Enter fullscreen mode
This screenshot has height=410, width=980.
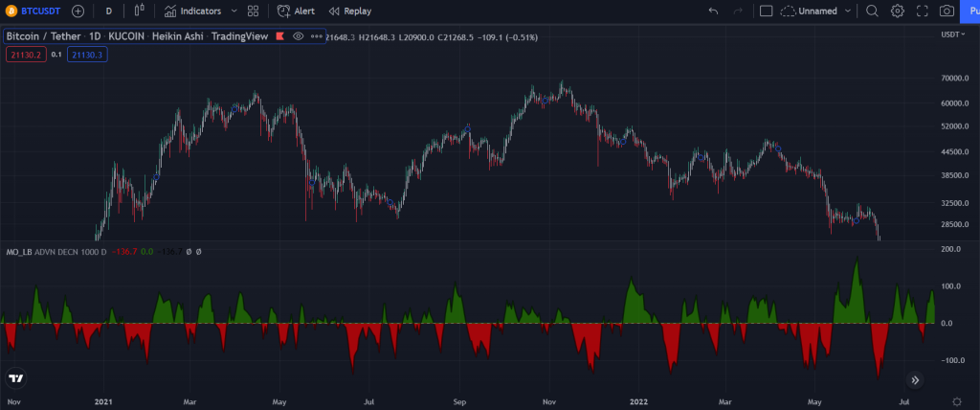tap(922, 11)
